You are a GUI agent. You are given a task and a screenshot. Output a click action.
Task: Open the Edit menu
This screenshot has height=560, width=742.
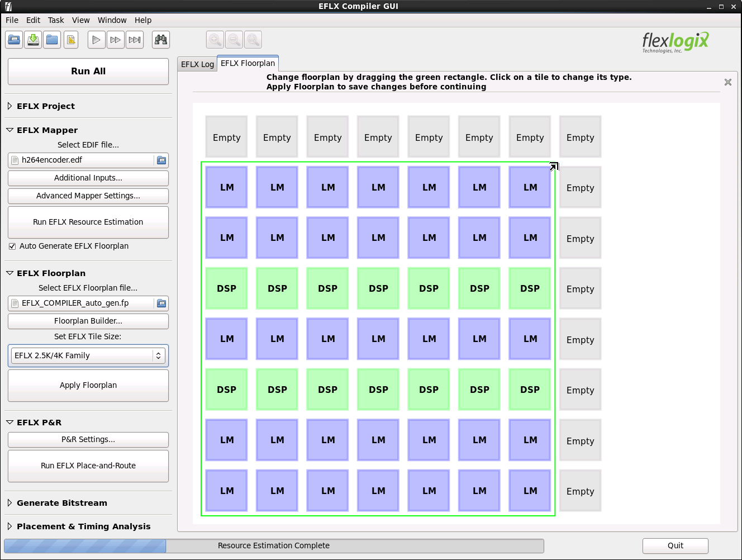coord(33,20)
